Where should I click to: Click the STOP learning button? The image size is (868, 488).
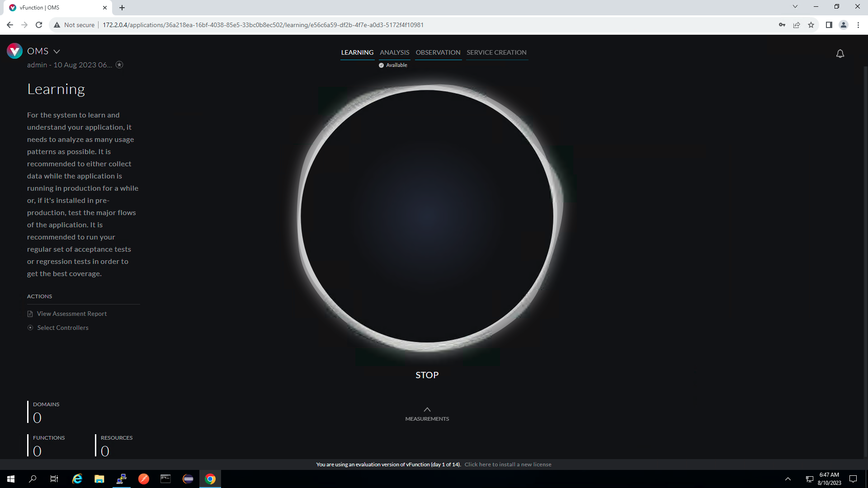pyautogui.click(x=427, y=374)
